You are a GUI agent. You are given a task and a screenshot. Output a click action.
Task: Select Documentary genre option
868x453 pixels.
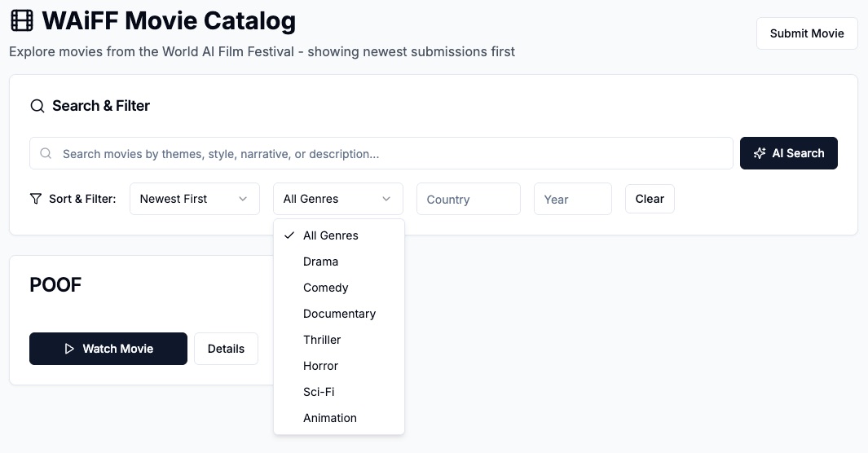click(339, 314)
